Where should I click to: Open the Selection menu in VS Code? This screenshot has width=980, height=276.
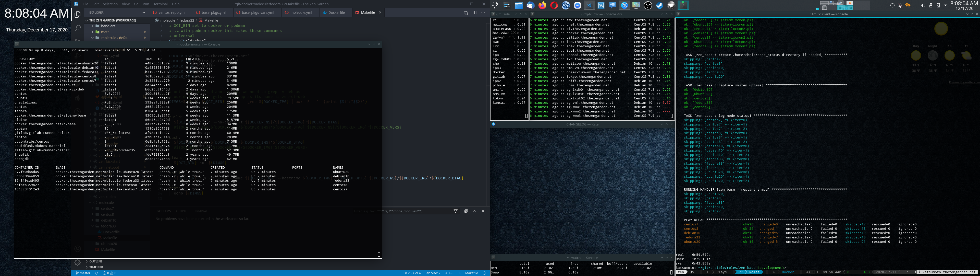click(x=110, y=4)
